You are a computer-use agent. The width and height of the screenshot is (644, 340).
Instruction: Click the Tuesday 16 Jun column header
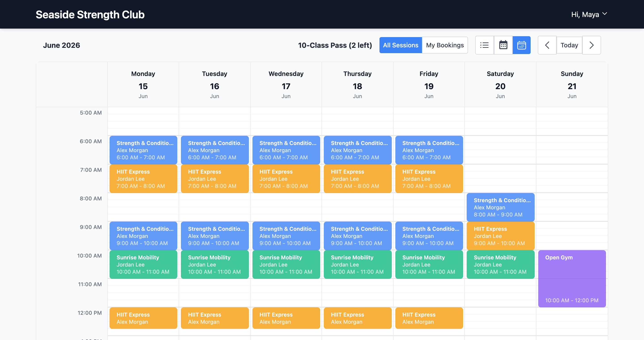click(x=215, y=85)
